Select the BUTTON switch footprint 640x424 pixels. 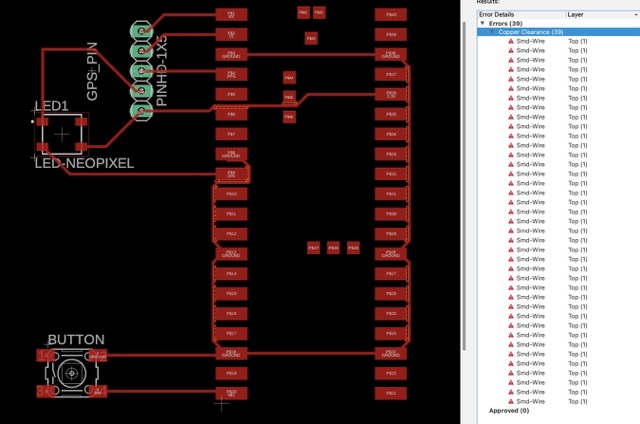(71, 374)
